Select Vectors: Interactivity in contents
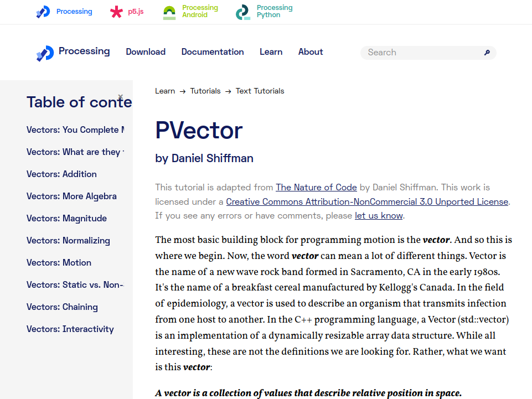The width and height of the screenshot is (532, 399). (x=70, y=329)
